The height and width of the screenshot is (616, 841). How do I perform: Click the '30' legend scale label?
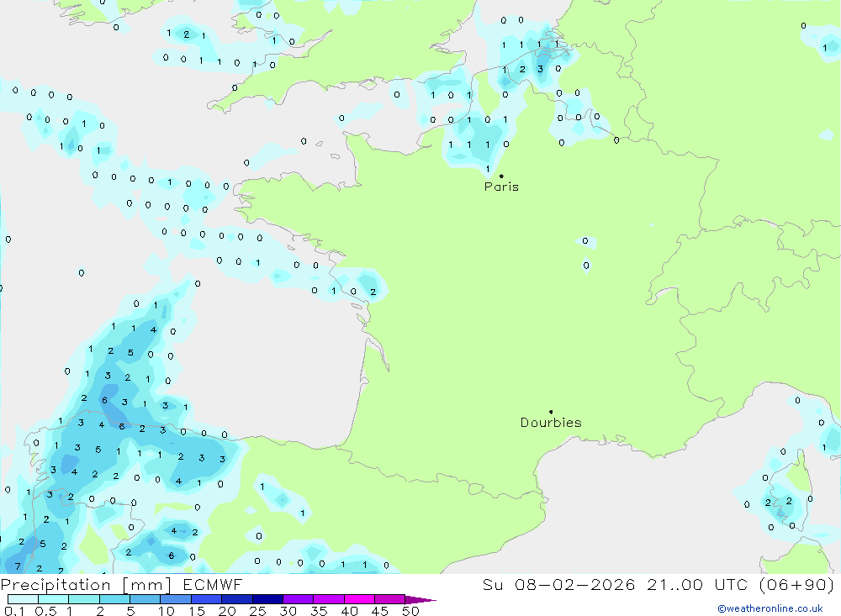288,611
